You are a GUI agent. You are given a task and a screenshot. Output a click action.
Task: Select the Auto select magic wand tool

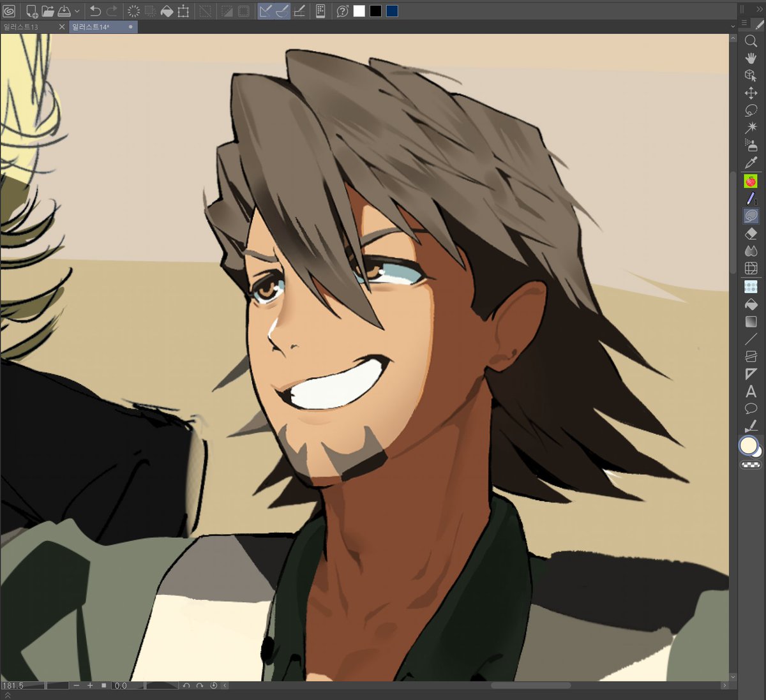point(751,128)
